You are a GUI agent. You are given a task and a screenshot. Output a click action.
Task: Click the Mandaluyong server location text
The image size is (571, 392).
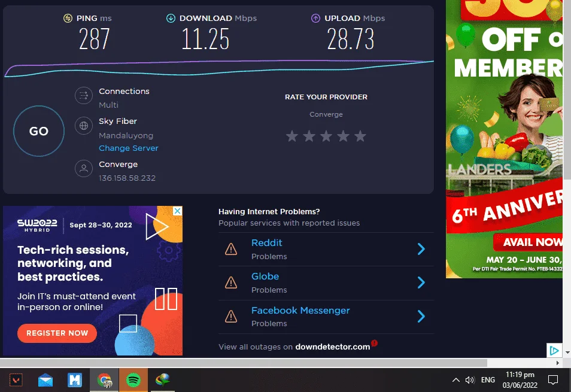point(126,135)
